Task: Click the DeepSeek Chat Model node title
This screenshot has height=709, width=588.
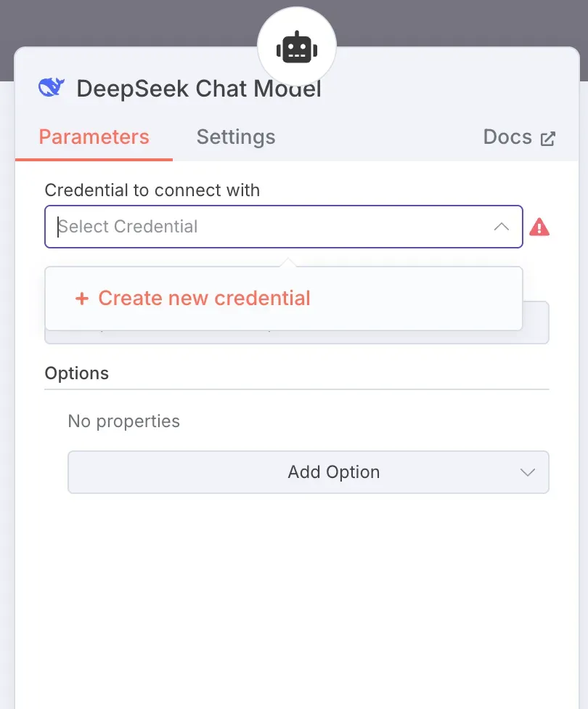Action: click(199, 88)
